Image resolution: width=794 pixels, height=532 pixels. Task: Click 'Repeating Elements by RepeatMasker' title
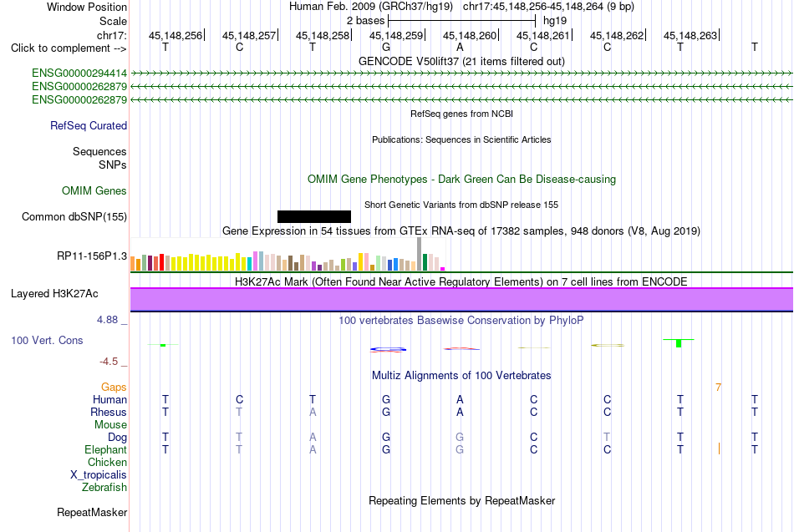pyautogui.click(x=461, y=500)
